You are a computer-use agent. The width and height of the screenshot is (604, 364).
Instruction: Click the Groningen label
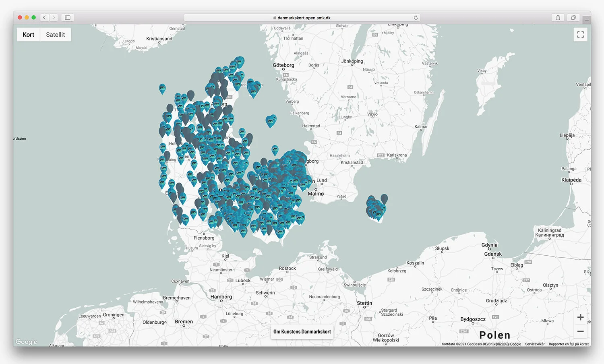pyautogui.click(x=114, y=315)
